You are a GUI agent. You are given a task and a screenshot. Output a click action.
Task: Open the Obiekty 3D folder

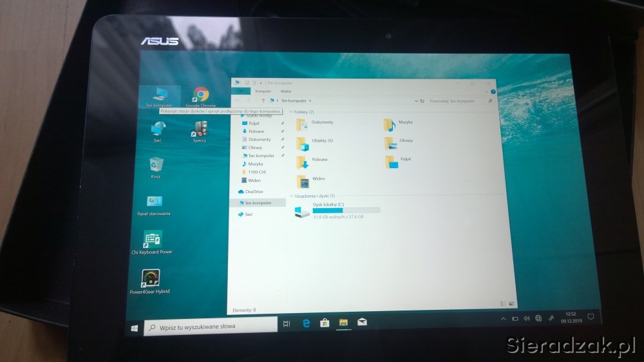click(x=315, y=144)
